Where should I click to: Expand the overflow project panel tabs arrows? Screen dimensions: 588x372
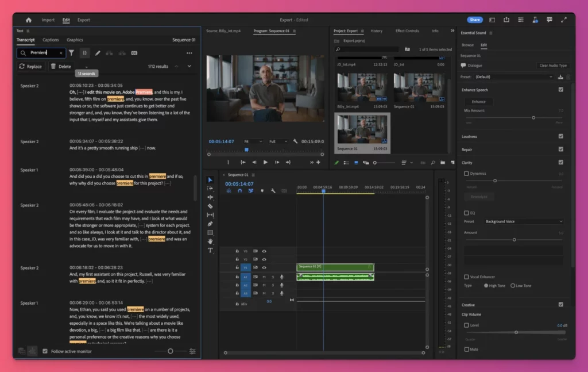point(452,31)
